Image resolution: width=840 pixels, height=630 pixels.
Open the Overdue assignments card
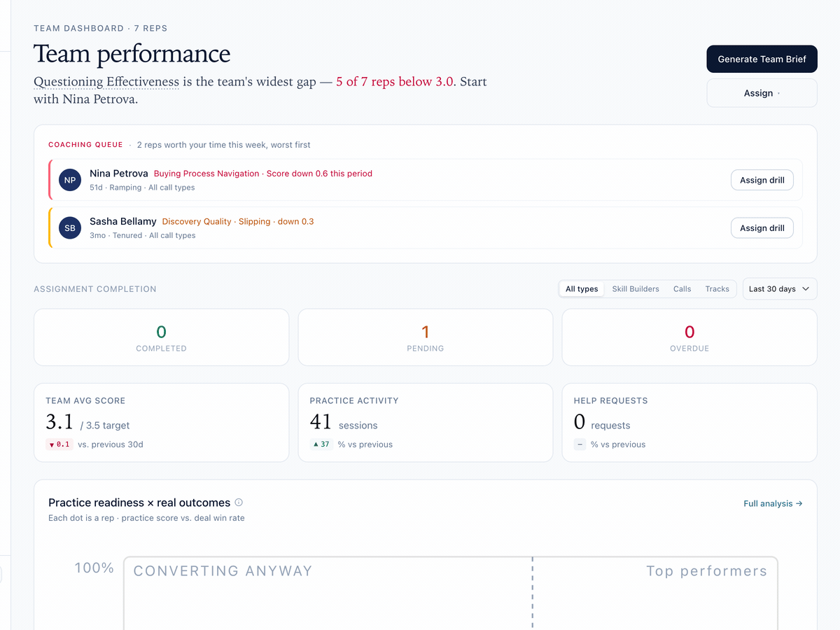tap(689, 337)
